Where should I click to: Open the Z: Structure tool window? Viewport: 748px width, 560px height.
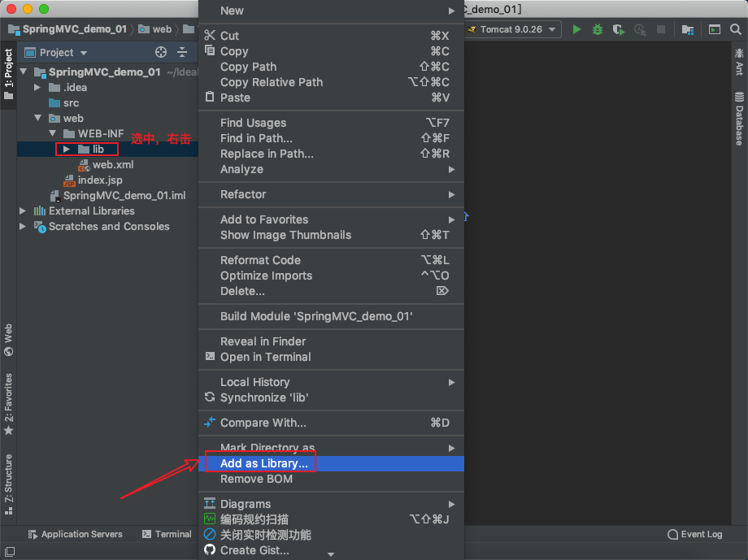point(9,484)
